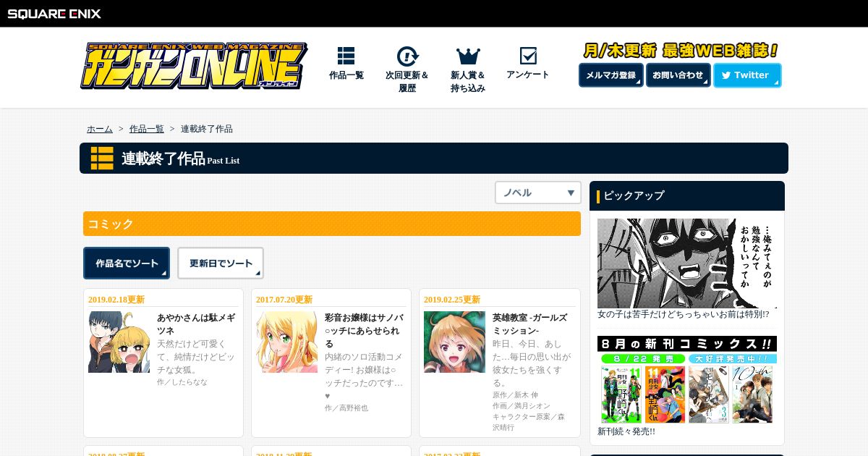868x456 pixels.
Task: Open title 彩音お嬢様はサノバ○ッチにあらせられる
Action: [364, 330]
